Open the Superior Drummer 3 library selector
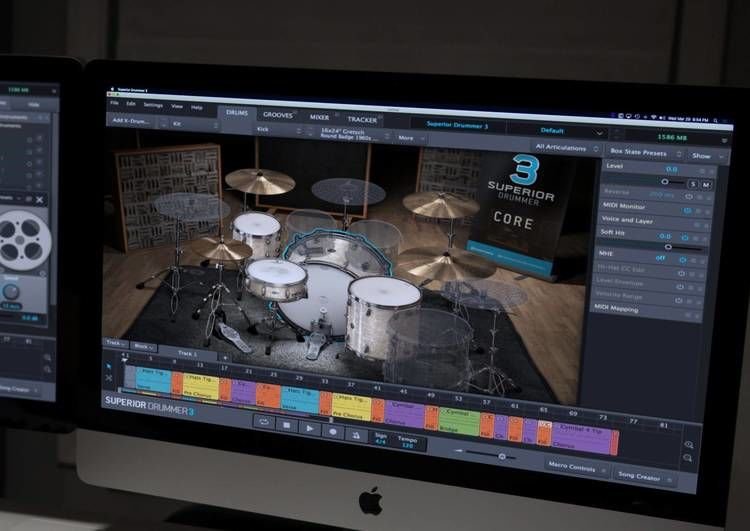The image size is (750, 531). pos(457,125)
